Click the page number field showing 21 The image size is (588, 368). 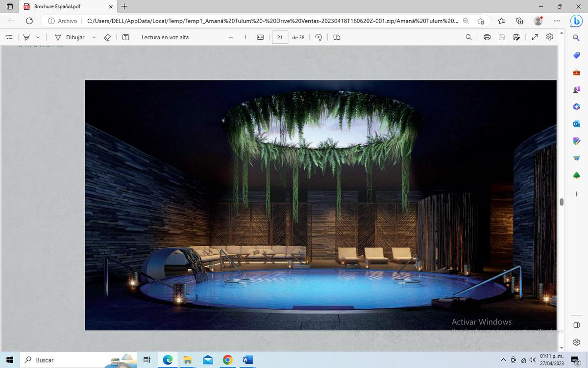pos(280,37)
